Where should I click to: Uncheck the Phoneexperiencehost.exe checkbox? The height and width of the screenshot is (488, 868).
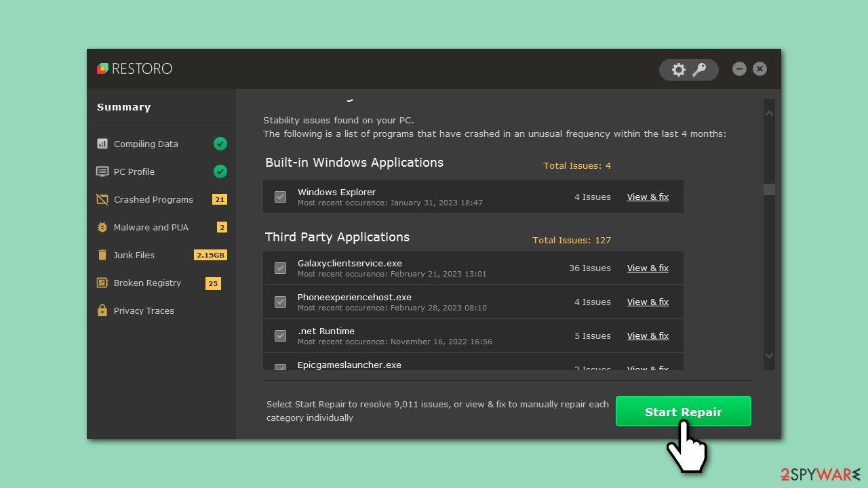280,302
